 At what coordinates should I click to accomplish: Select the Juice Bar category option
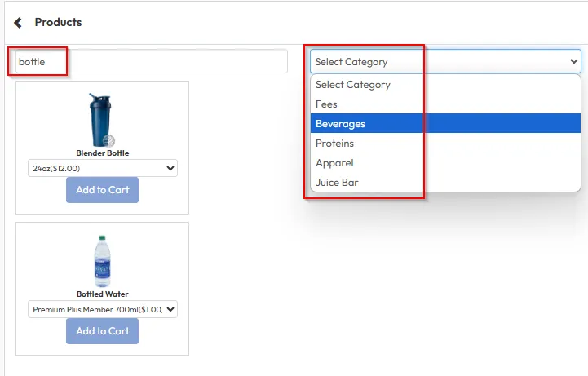pyautogui.click(x=337, y=183)
